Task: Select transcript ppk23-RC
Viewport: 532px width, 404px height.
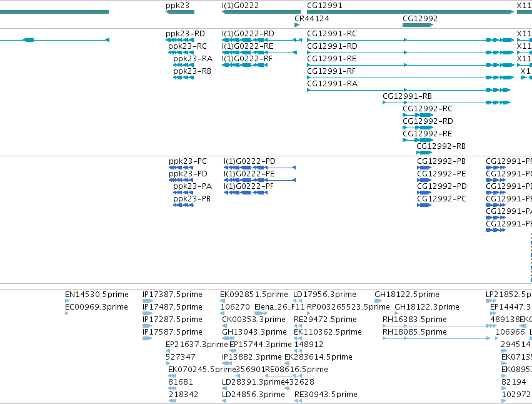Action: [x=181, y=53]
